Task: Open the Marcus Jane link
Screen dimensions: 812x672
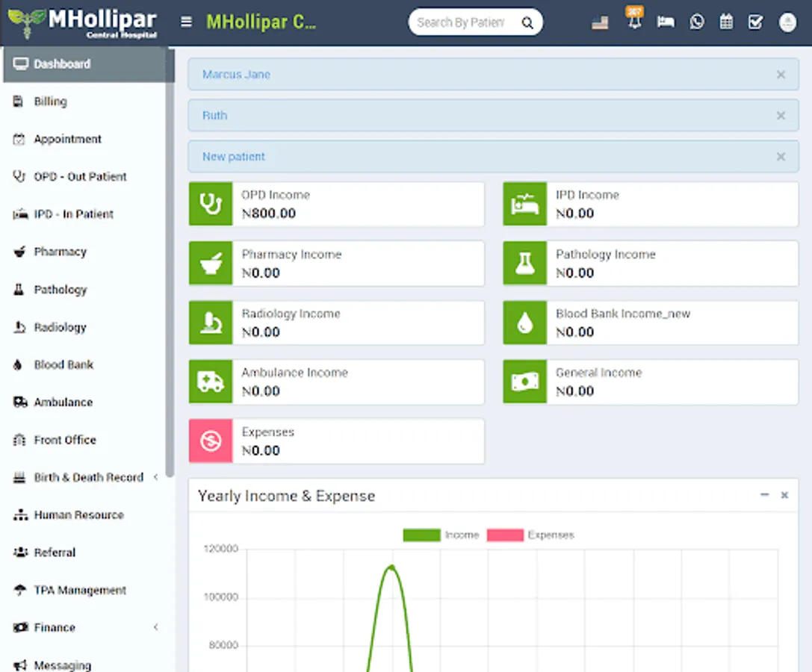Action: tap(236, 75)
